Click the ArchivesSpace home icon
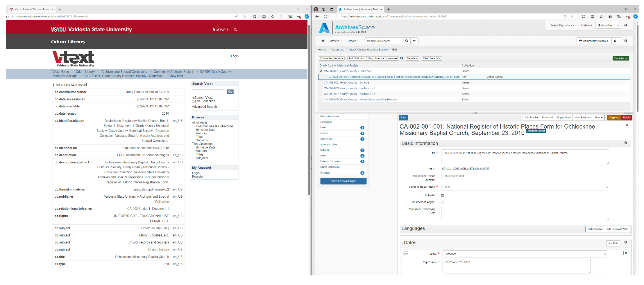The height and width of the screenshot is (285, 644). pos(323,41)
